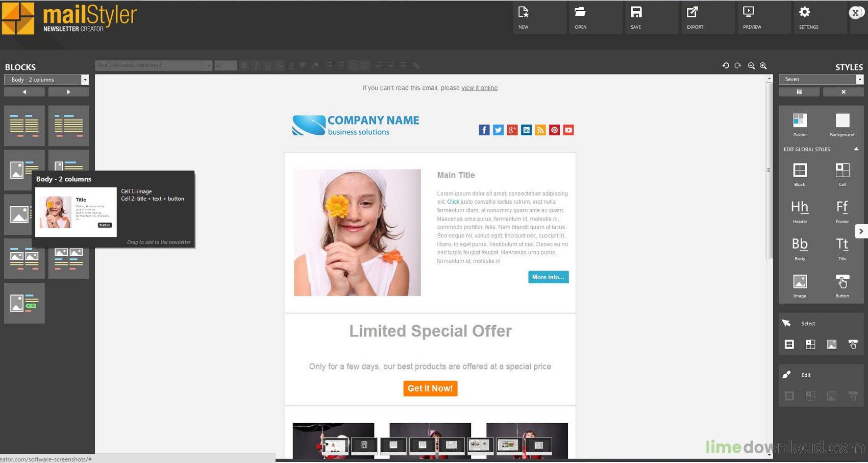The width and height of the screenshot is (868, 463).
Task: Toggle the Select mode tool
Action: (786, 323)
